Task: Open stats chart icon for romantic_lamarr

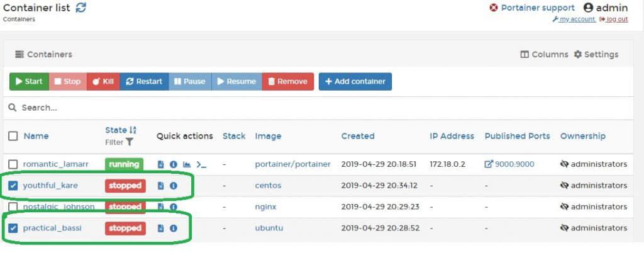Action: click(x=187, y=164)
